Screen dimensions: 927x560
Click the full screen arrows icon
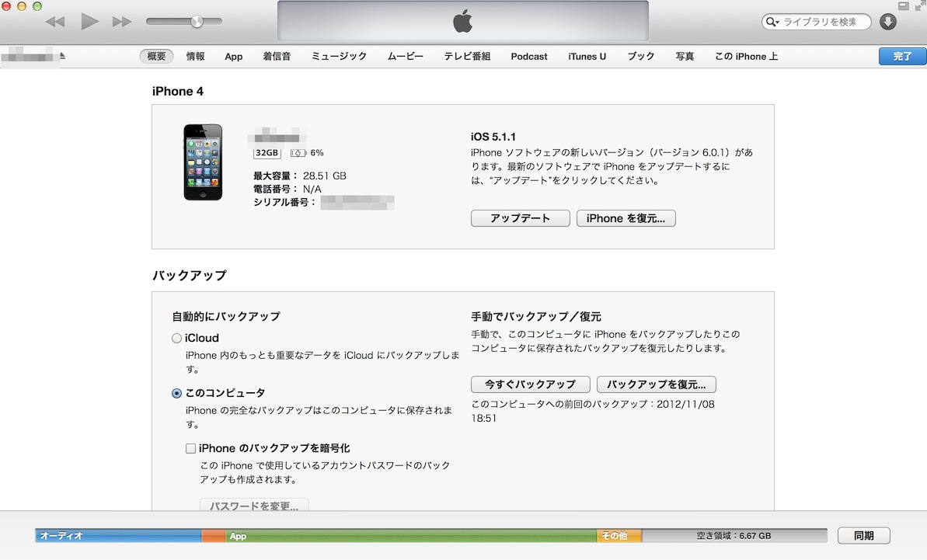(x=921, y=5)
